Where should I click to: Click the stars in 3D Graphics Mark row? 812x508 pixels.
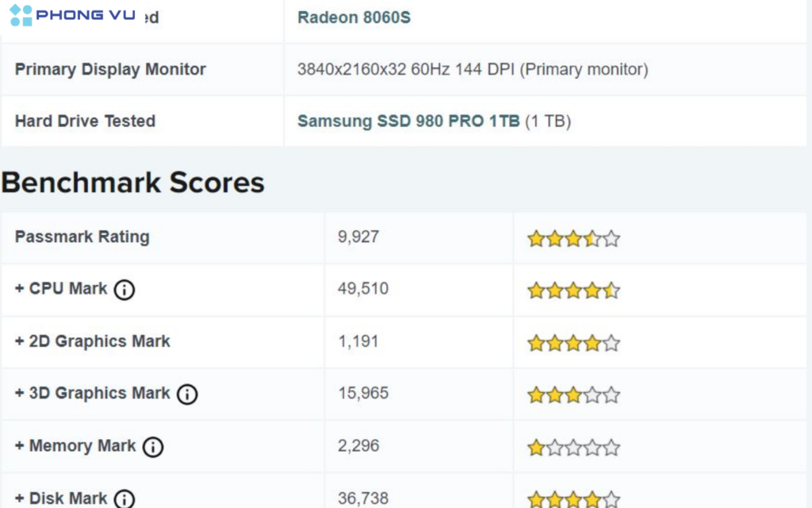(573, 394)
